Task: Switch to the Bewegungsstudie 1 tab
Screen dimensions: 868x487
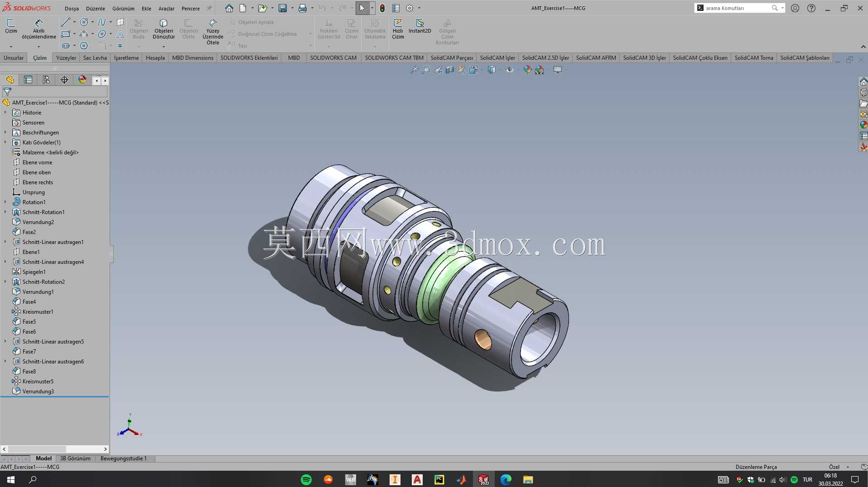Action: click(123, 458)
